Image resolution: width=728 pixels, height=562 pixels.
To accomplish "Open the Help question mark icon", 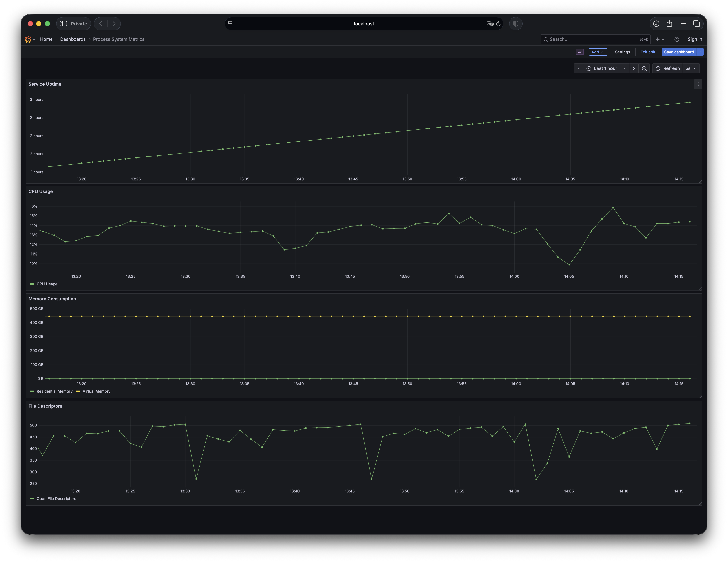I will [x=677, y=39].
